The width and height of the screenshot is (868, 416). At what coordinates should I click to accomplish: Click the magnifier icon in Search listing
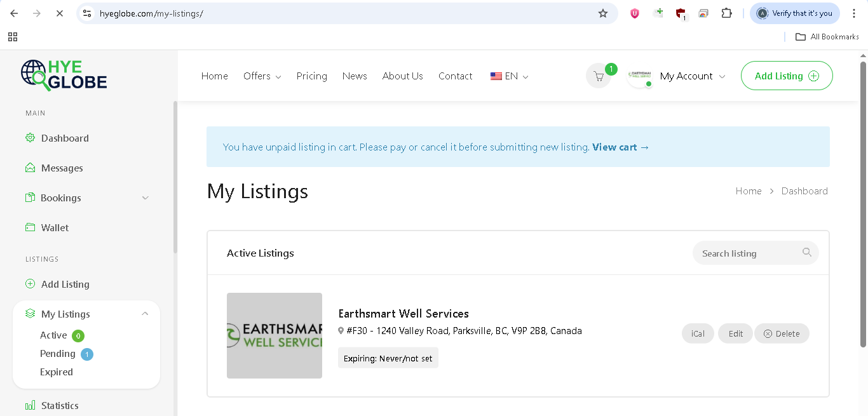click(806, 253)
